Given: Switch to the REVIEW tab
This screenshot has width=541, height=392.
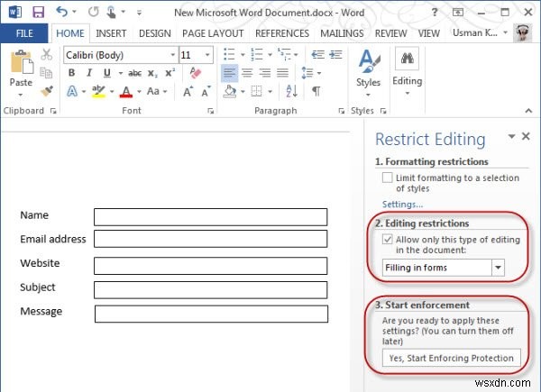Looking at the screenshot, I should coord(391,33).
